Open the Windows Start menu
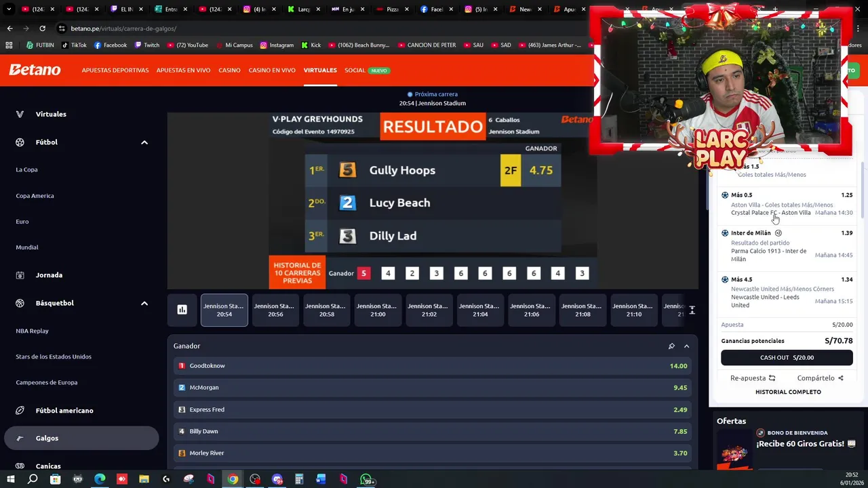 point(10,479)
